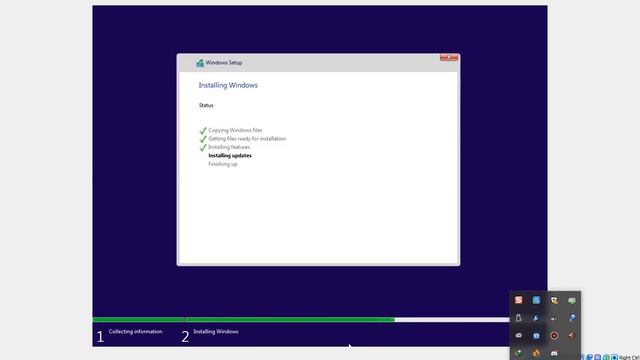Click the red circle record tray icon
This screenshot has width=640, height=360.
pyautogui.click(x=554, y=336)
